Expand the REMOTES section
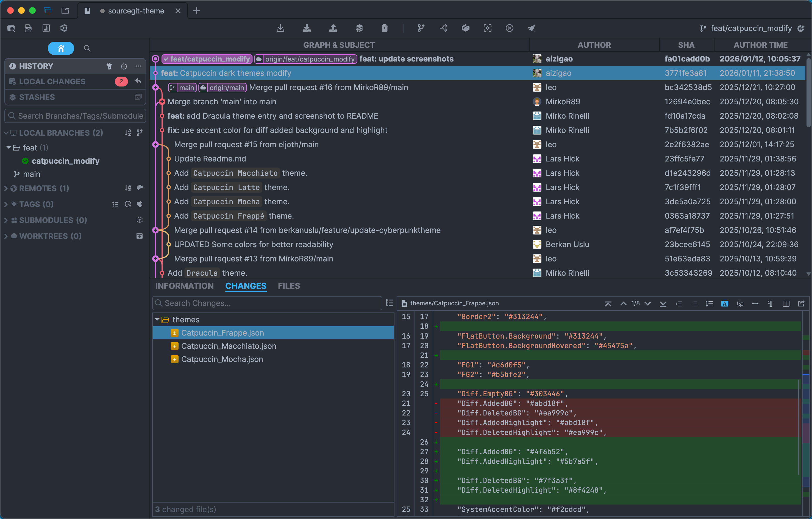The width and height of the screenshot is (812, 519). pos(6,188)
